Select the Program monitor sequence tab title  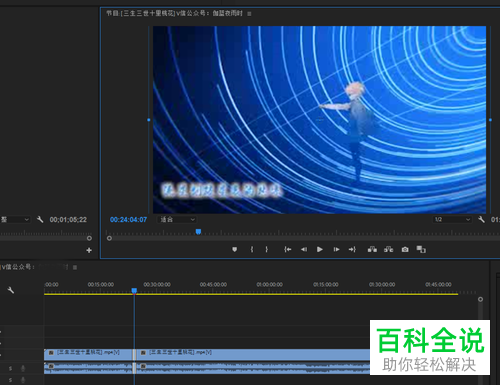pyautogui.click(x=174, y=13)
